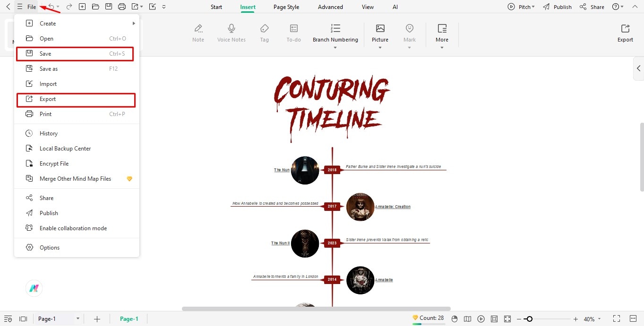Open the AI tab

coord(395,7)
